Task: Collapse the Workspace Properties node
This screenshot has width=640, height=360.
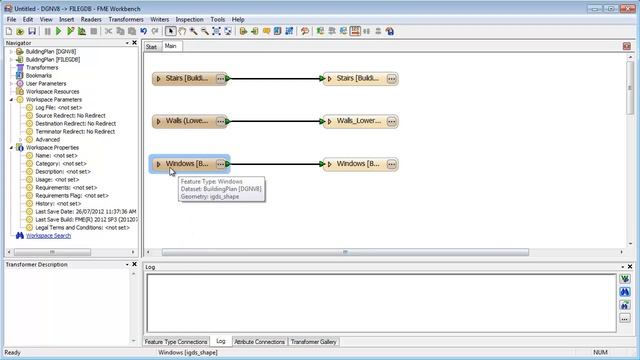Action: (x=11, y=148)
